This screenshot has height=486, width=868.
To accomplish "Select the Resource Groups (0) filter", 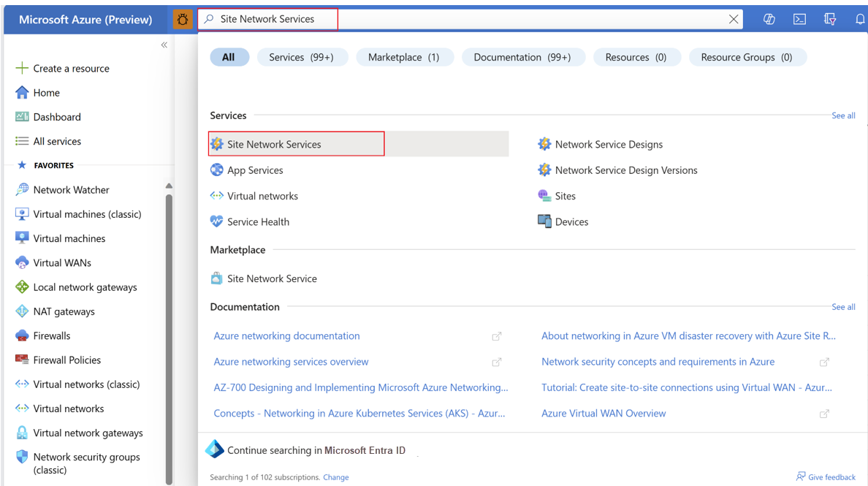I will (x=746, y=57).
